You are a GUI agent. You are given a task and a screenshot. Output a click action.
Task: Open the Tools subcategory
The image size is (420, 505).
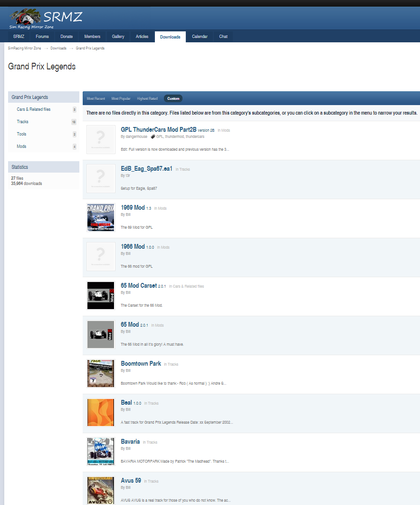21,134
